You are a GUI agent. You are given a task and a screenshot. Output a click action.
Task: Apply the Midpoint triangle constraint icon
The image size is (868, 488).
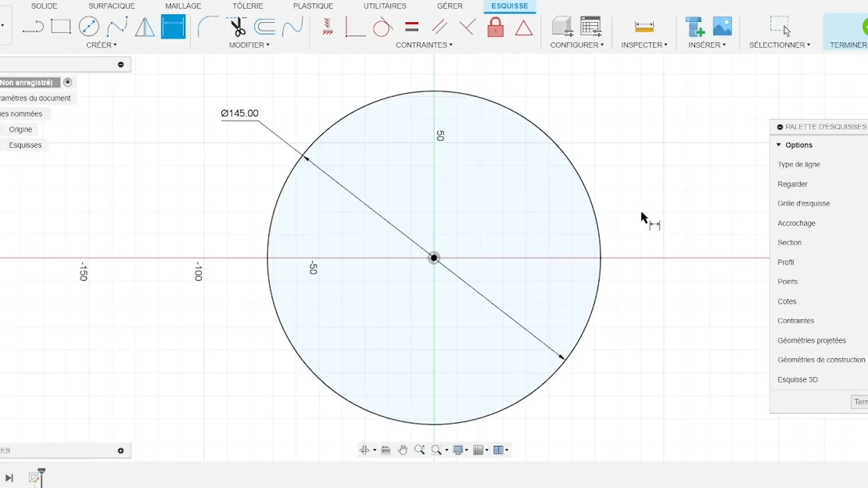click(524, 28)
